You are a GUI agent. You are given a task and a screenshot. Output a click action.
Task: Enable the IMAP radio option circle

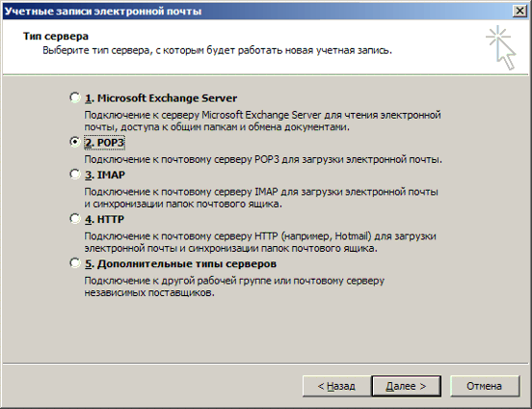coord(75,174)
